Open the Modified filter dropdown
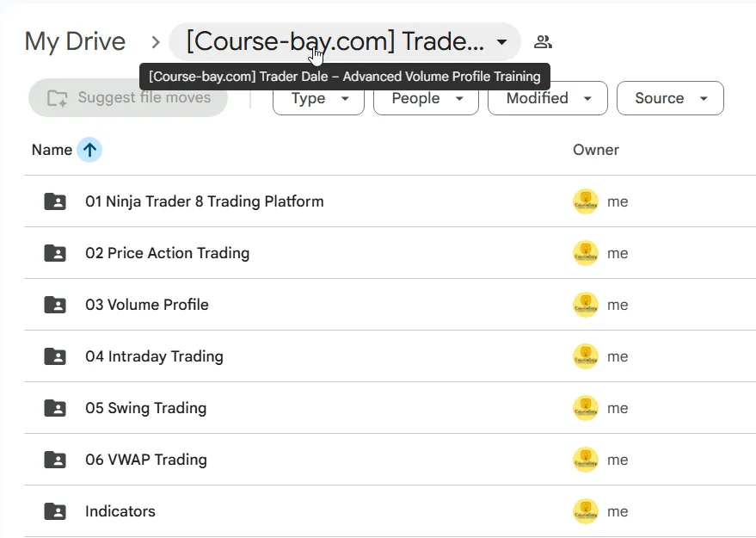 click(x=548, y=98)
